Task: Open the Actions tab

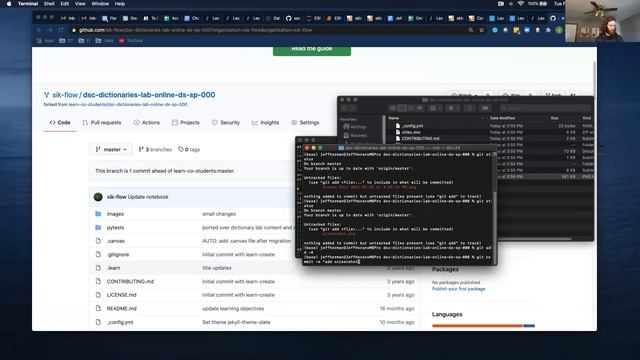Action: click(147, 122)
